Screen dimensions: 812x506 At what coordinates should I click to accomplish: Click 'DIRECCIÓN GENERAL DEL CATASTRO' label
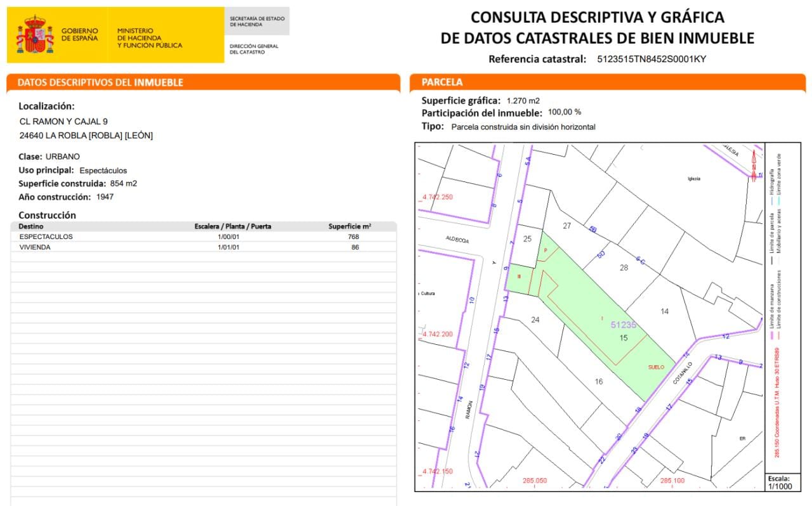(254, 49)
